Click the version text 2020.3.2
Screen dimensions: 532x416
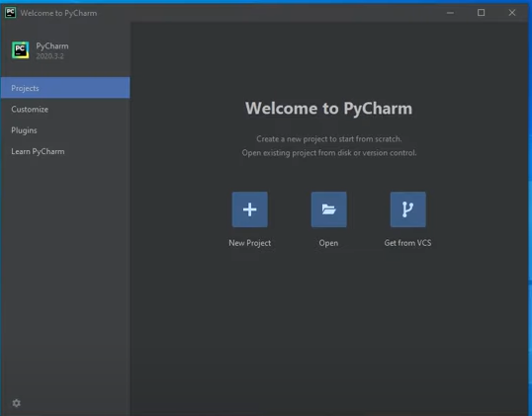pyautogui.click(x=49, y=56)
